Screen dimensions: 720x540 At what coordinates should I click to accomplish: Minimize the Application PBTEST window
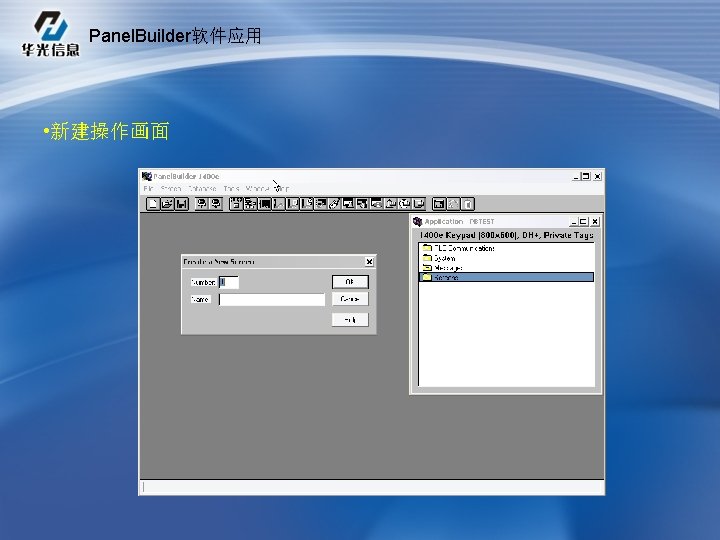pos(574,222)
